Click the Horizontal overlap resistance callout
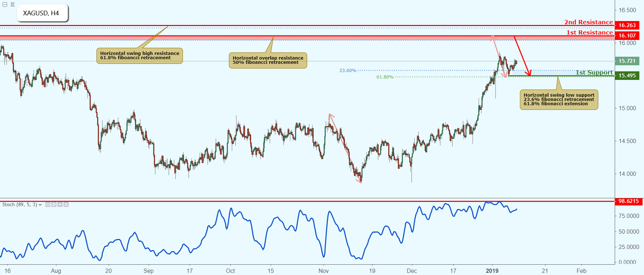644x275 pixels. click(x=268, y=60)
